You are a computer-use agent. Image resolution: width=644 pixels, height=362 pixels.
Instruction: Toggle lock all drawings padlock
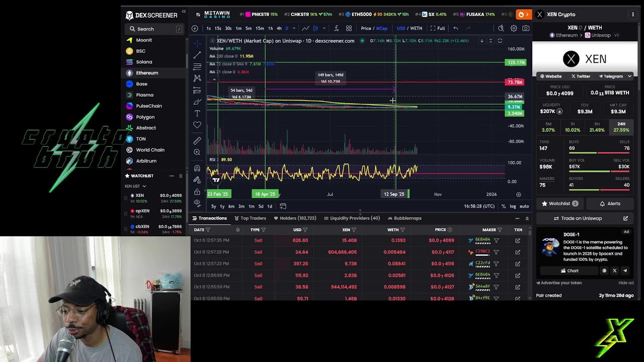tap(197, 192)
